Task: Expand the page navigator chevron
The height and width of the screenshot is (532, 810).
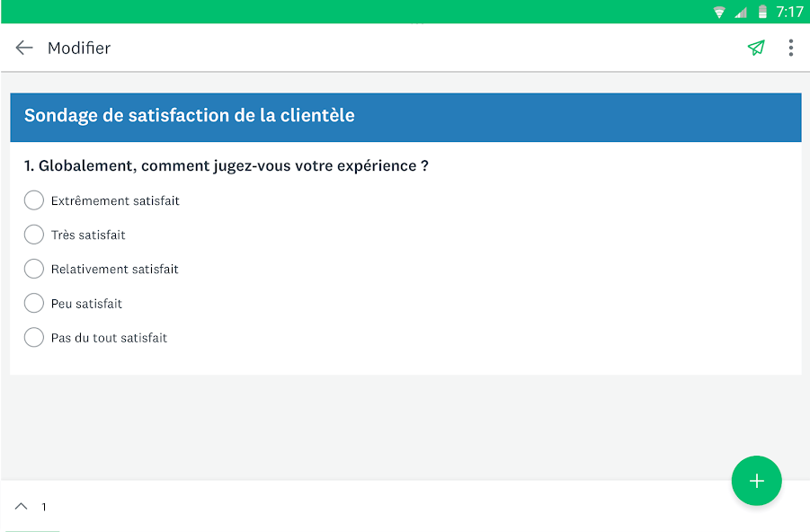Action: (22, 506)
